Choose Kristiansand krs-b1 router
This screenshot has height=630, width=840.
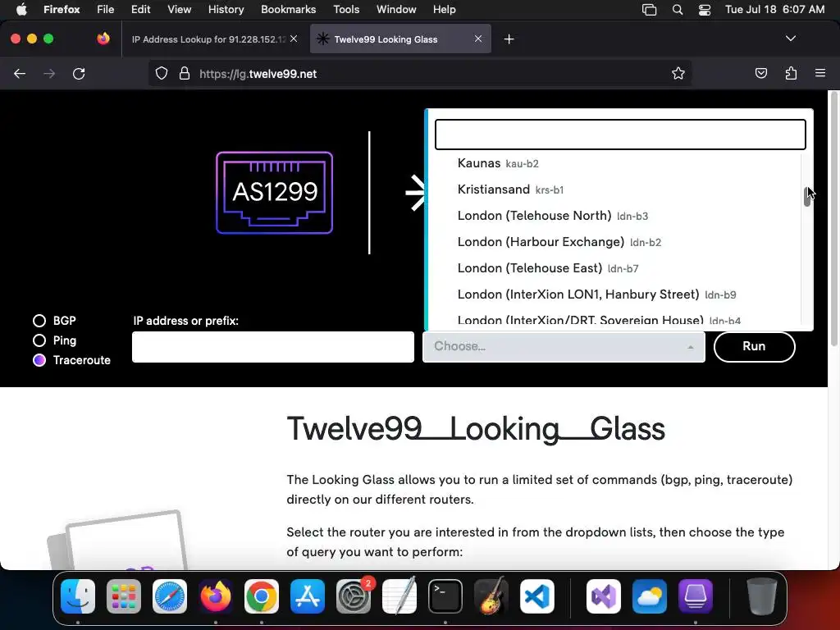tap(616, 189)
